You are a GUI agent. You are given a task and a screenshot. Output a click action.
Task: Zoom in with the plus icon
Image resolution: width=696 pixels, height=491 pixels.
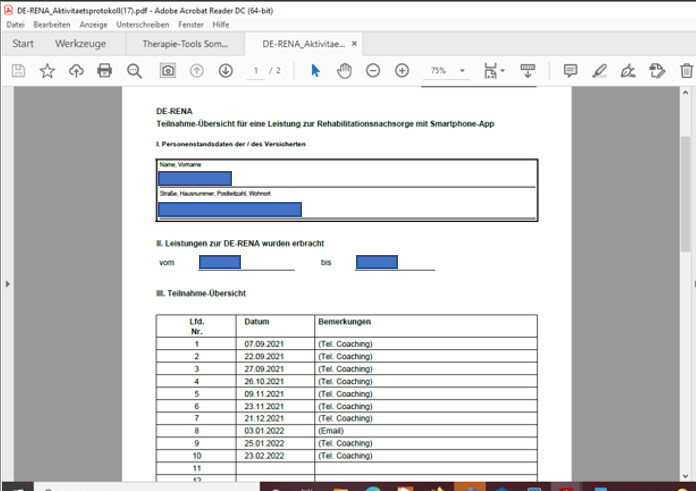402,71
